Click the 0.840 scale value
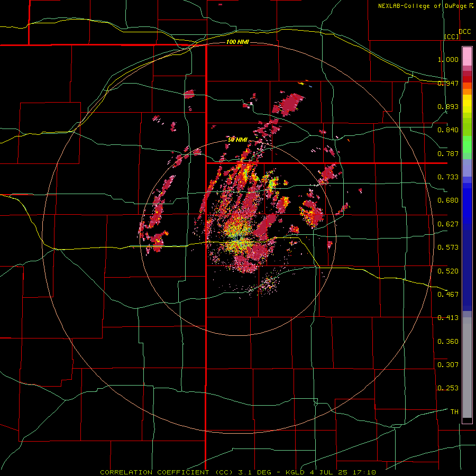This screenshot has height=476, width=476. pyautogui.click(x=448, y=130)
